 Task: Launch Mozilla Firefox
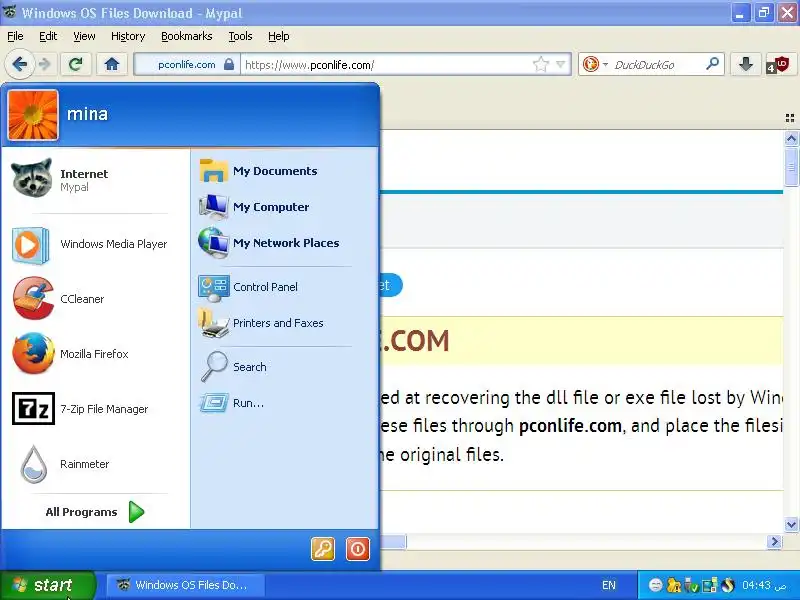coord(95,354)
